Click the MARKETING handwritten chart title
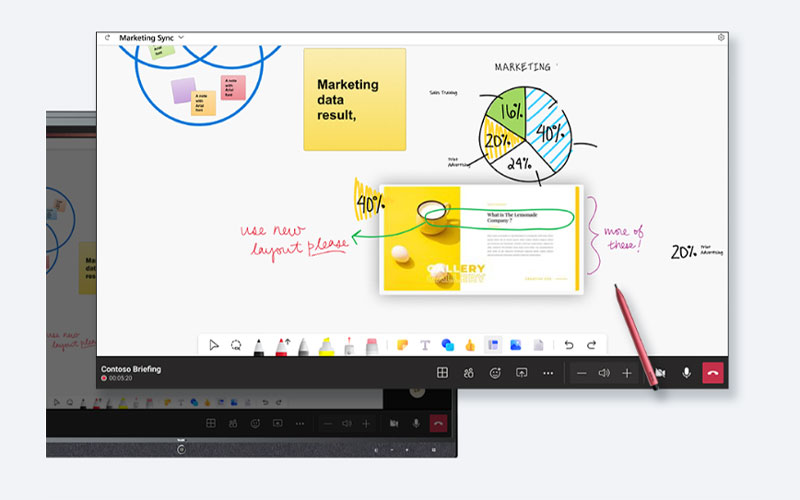 point(522,67)
